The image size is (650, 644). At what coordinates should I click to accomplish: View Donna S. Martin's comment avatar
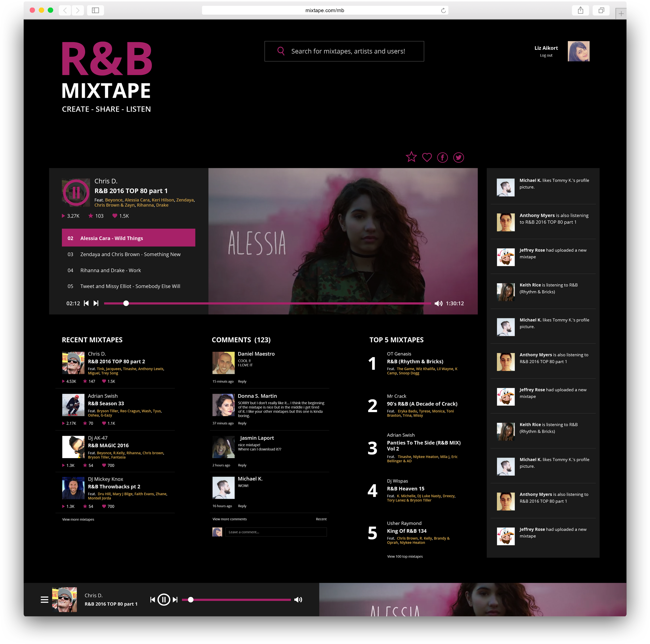coord(223,405)
